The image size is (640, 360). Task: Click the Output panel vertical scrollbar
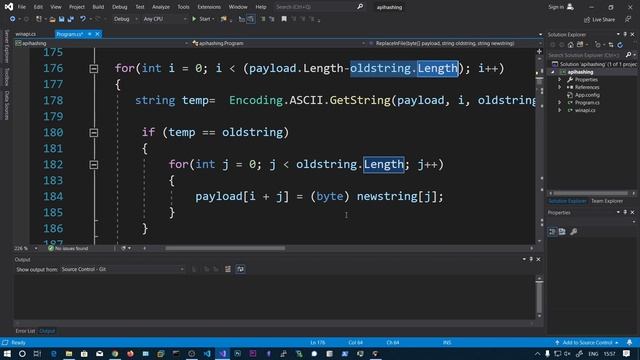point(539,298)
